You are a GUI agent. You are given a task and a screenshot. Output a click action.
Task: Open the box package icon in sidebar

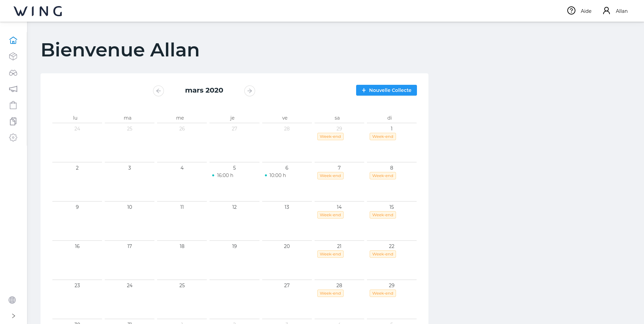(13, 56)
